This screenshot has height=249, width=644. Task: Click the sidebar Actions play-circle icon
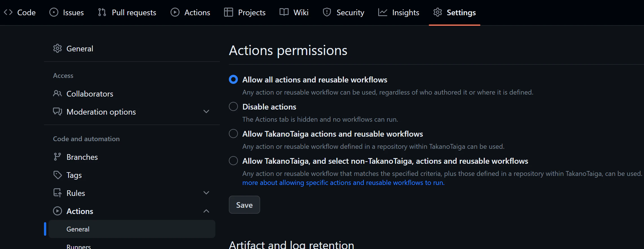coord(57,211)
